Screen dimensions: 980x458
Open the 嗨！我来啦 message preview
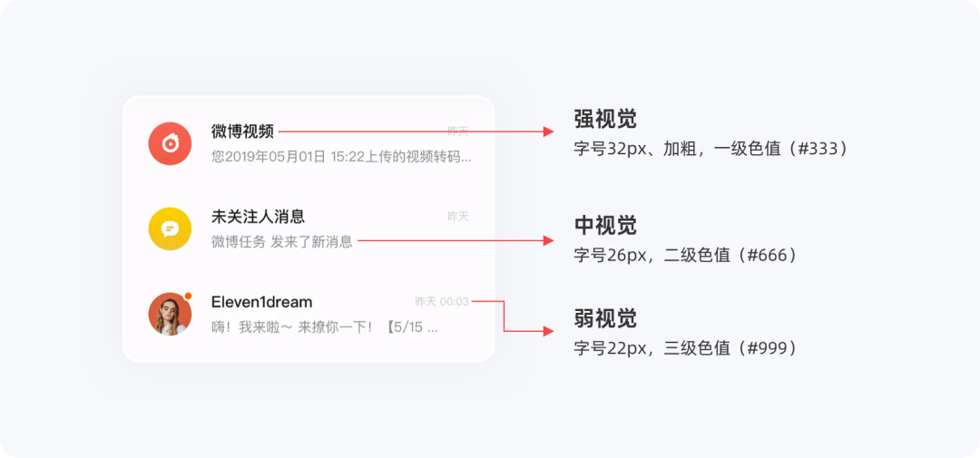pyautogui.click(x=325, y=326)
